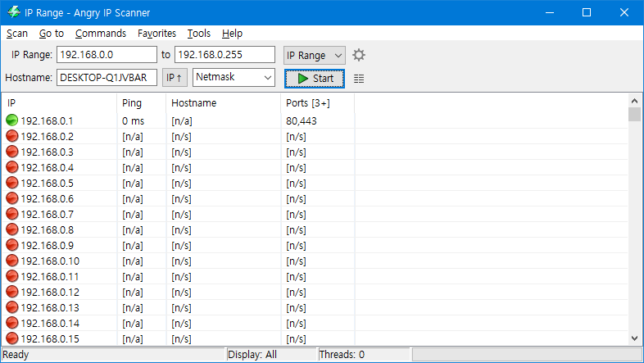Maximize the Angry IP Scanner window

pos(587,12)
